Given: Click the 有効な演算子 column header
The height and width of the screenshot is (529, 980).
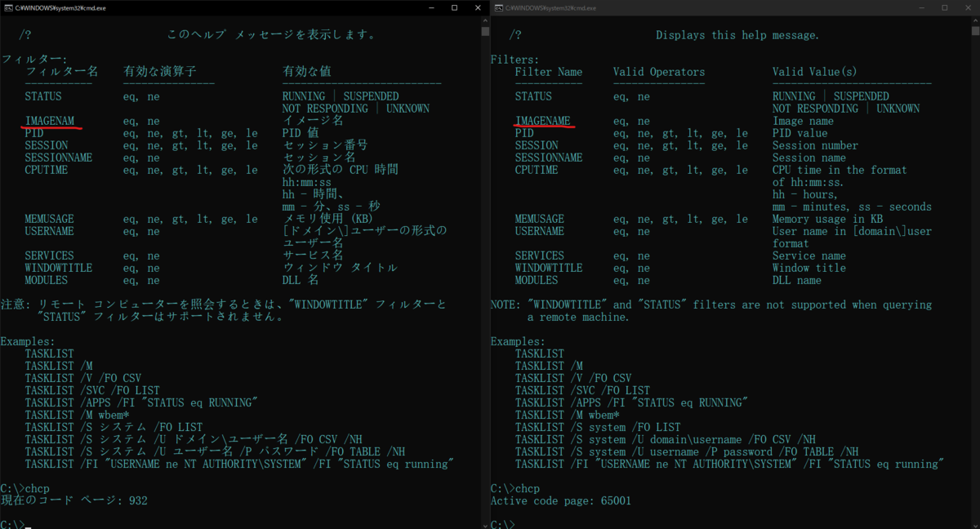Looking at the screenshot, I should [x=159, y=72].
